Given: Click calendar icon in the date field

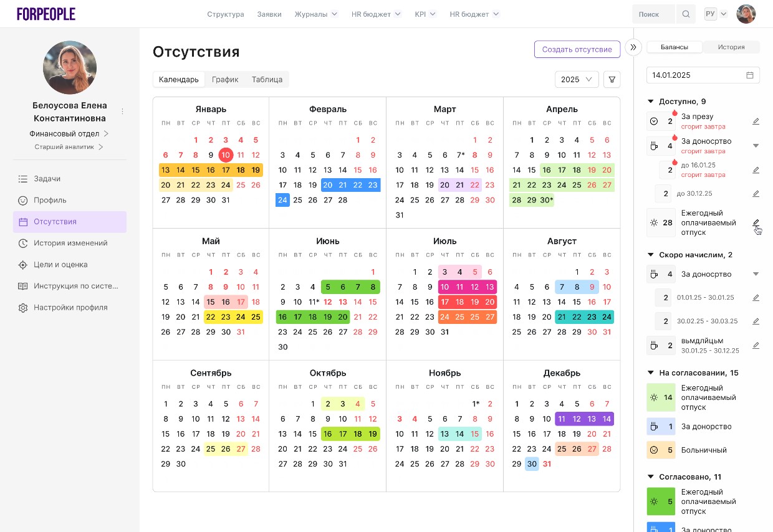Looking at the screenshot, I should click(x=750, y=75).
